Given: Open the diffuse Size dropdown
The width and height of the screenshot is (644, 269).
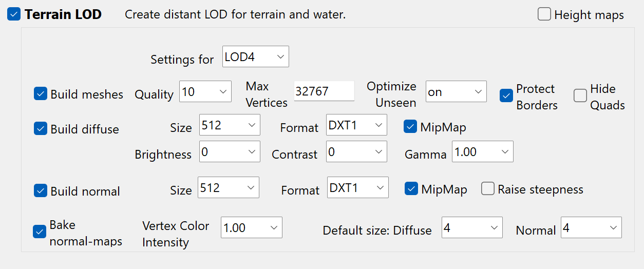Looking at the screenshot, I should (x=230, y=125).
